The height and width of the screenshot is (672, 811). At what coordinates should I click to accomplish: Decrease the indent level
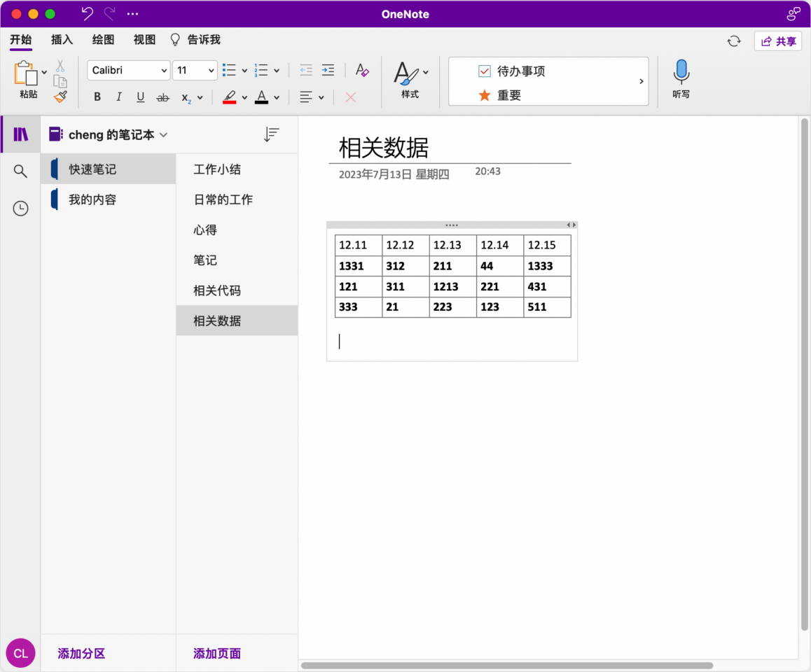coord(306,70)
